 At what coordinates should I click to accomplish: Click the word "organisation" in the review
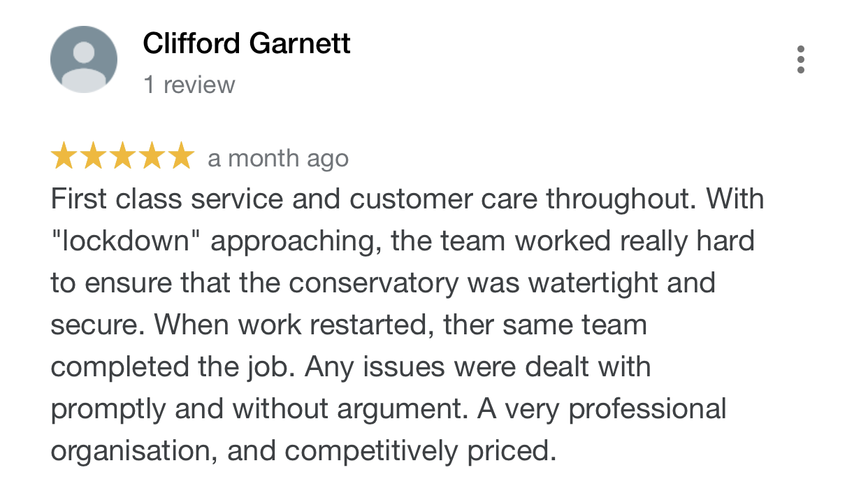(x=131, y=451)
